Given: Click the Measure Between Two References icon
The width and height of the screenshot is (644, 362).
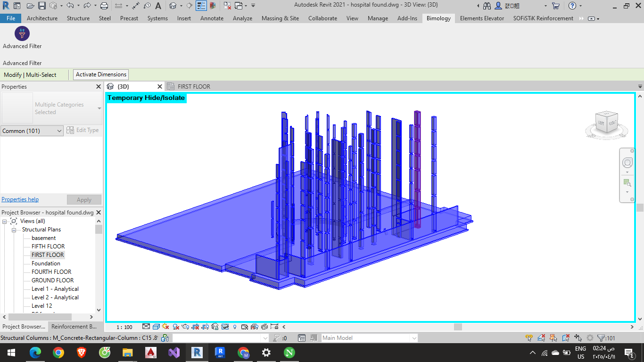Looking at the screenshot, I should pyautogui.click(x=118, y=6).
